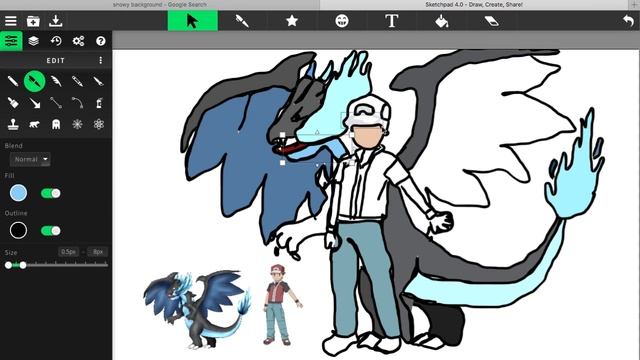Choose the Pencil brush
The image size is (640, 360).
(x=13, y=81)
